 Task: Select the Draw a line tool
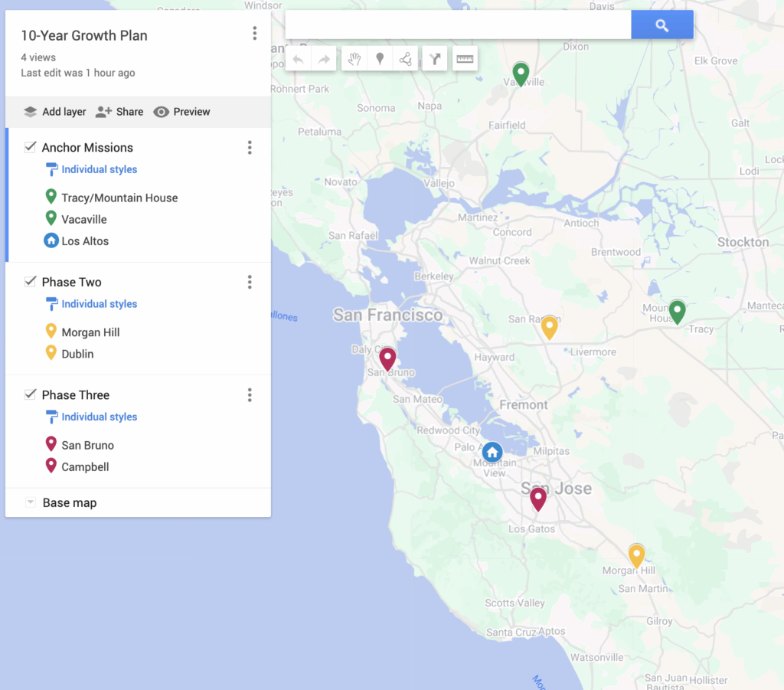(x=405, y=59)
